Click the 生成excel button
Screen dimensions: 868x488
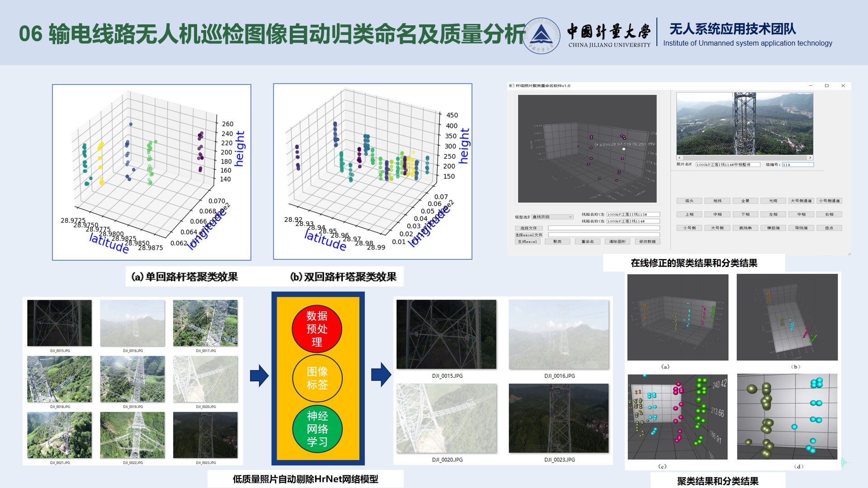pos(528,242)
